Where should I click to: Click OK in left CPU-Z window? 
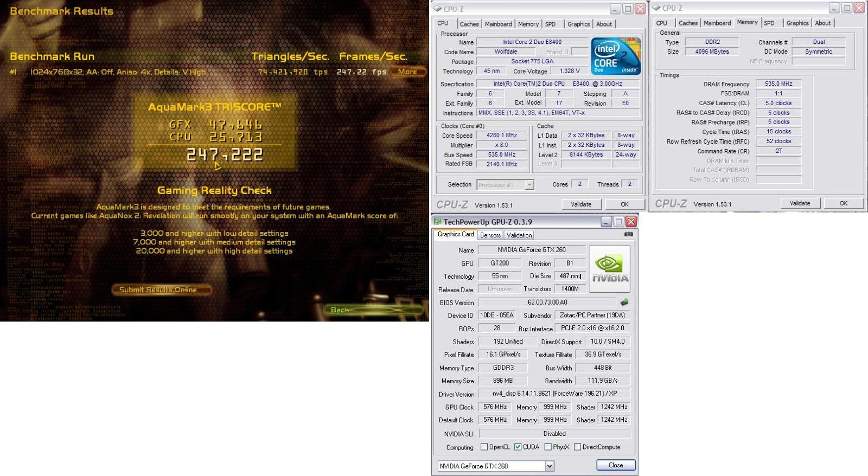[x=624, y=204]
